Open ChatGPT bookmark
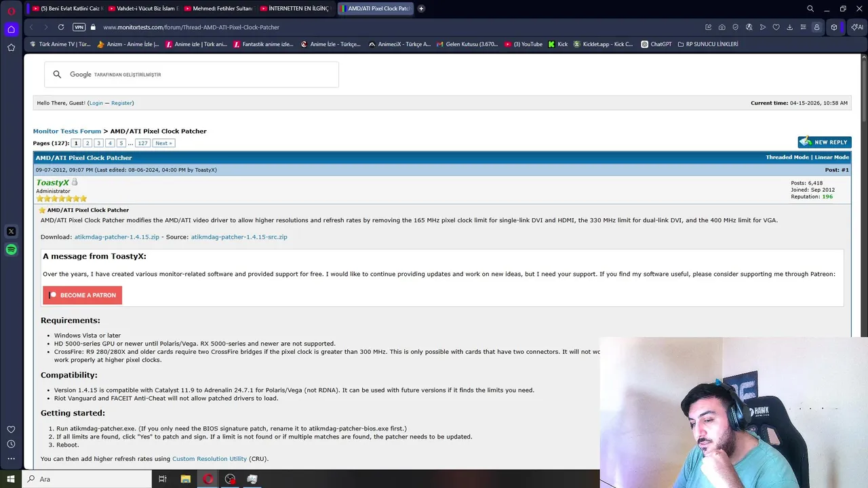Viewport: 868px width, 488px height. point(656,44)
